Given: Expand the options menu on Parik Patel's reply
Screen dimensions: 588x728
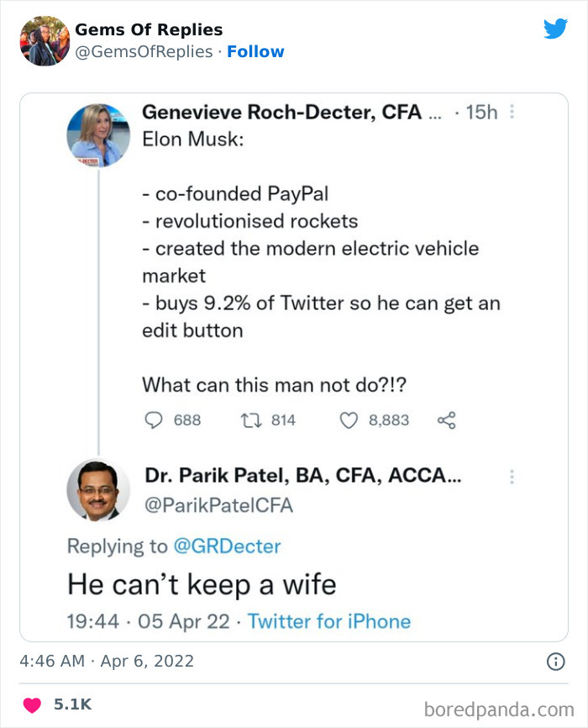Looking at the screenshot, I should (512, 477).
